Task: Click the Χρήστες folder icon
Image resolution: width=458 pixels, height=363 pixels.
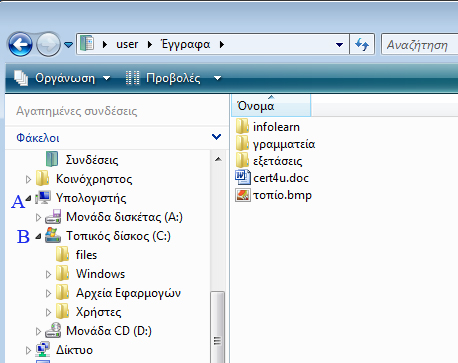Action: [x=62, y=311]
